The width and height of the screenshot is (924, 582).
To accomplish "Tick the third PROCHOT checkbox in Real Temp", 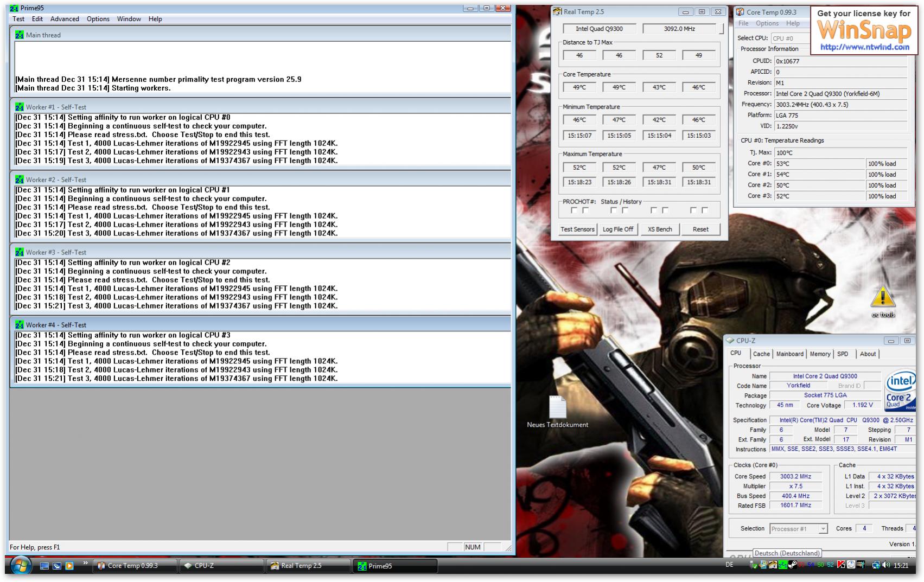I will (x=614, y=210).
